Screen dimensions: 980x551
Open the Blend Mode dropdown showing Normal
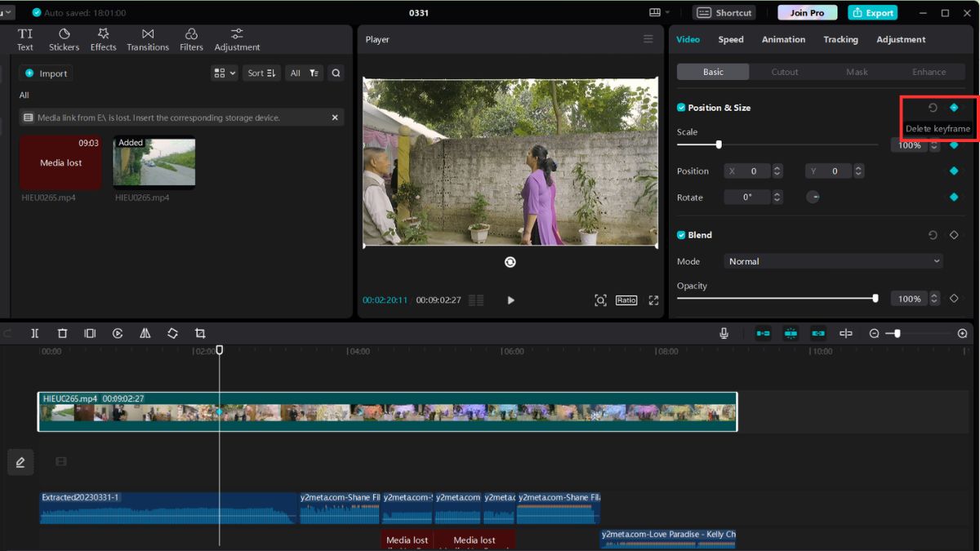coord(832,260)
